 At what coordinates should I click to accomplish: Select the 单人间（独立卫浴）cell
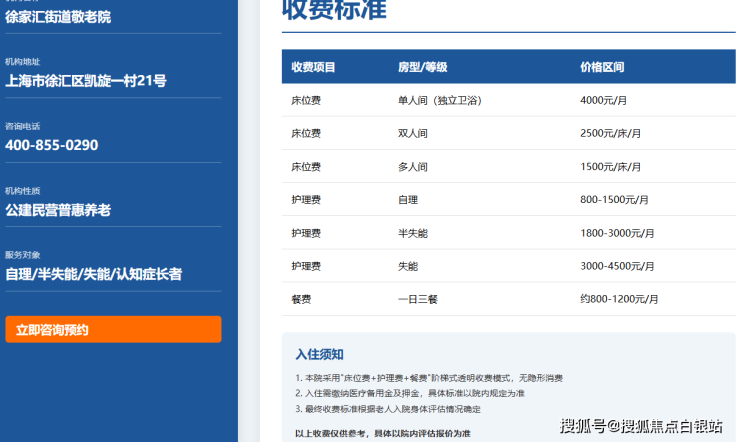coord(440,100)
